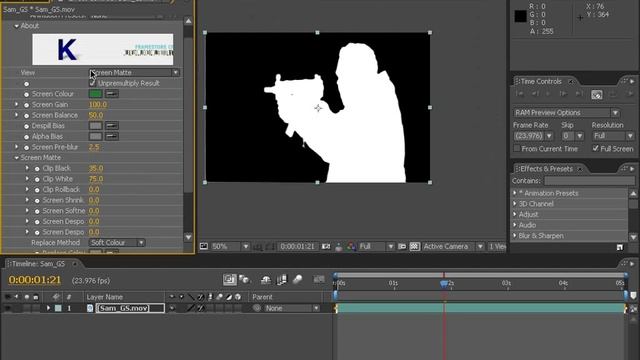640x360 pixels.
Task: Click the timeline current time 0:00:01:21
Action: click(35, 280)
